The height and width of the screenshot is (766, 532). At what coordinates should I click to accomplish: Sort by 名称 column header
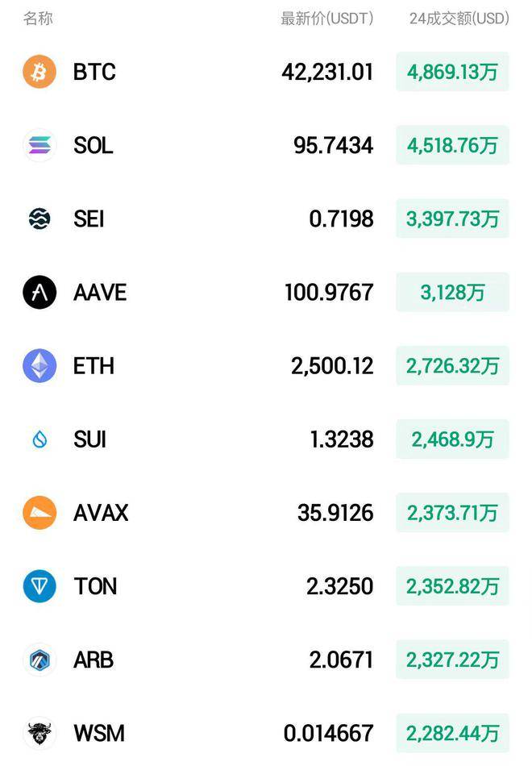coord(38,19)
